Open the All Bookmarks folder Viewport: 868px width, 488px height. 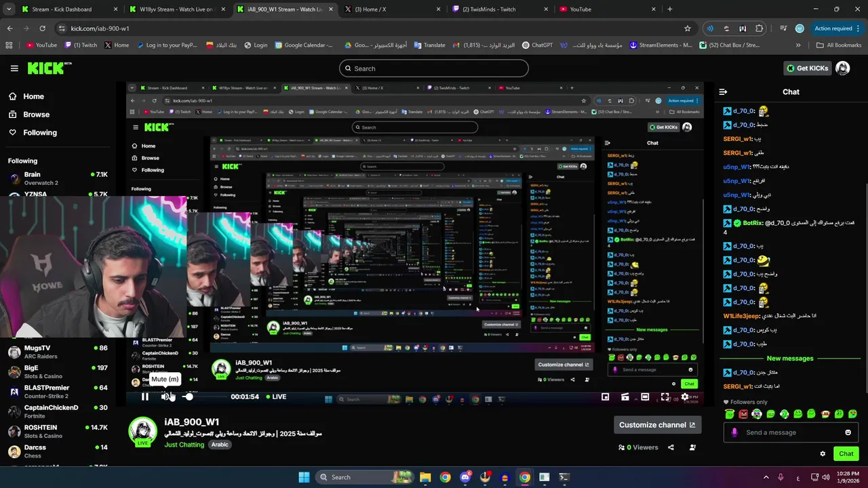(x=838, y=45)
